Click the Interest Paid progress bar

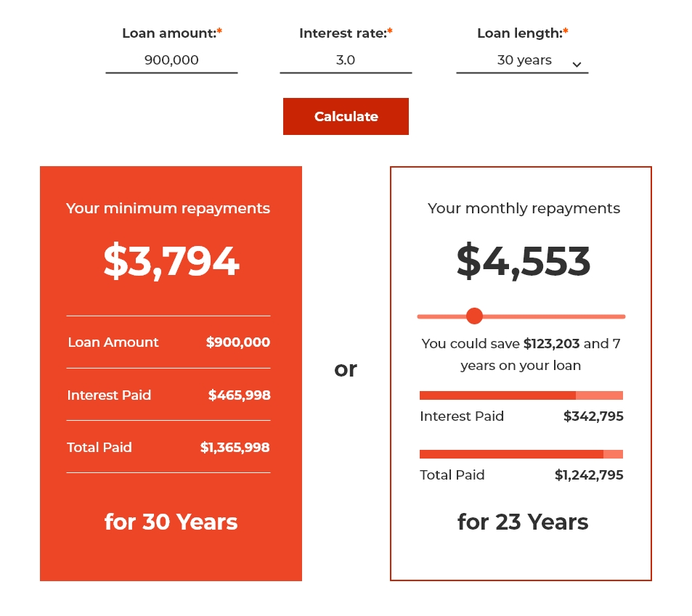521,395
